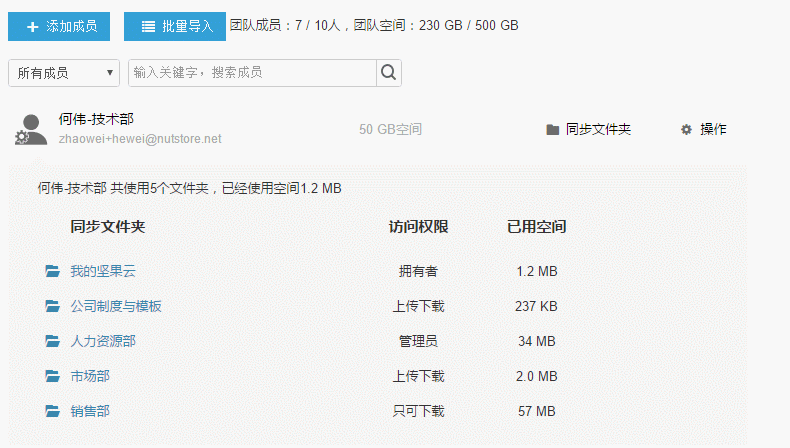Click the member name 何伟-技术部
Screen dimensions: 790x448
(x=96, y=119)
